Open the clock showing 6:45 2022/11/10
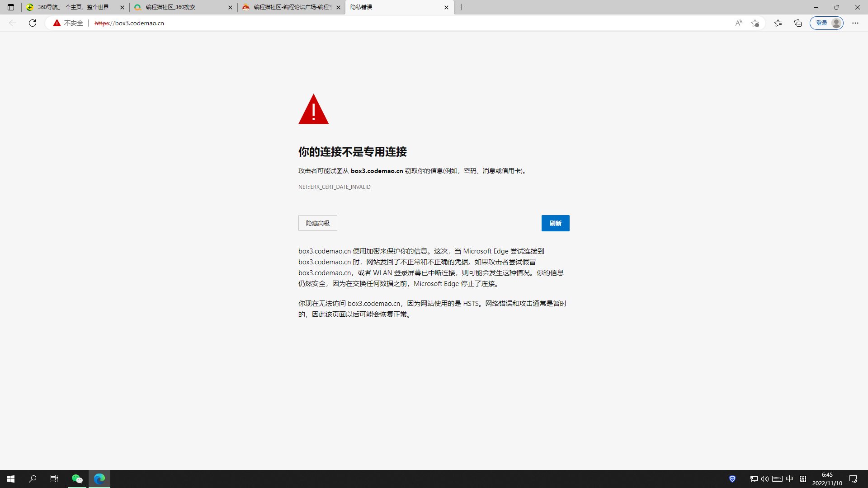868x488 pixels. pos(827,479)
